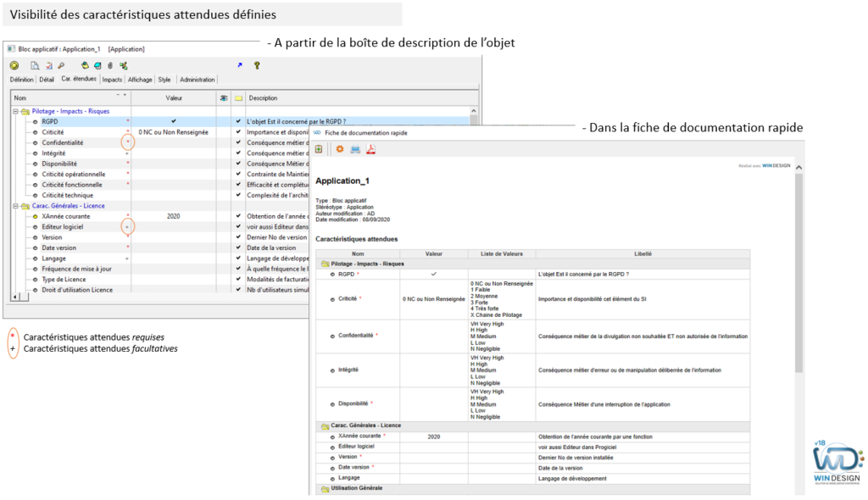
Task: Click the blue cube icon in the toolbar
Action: [x=97, y=65]
